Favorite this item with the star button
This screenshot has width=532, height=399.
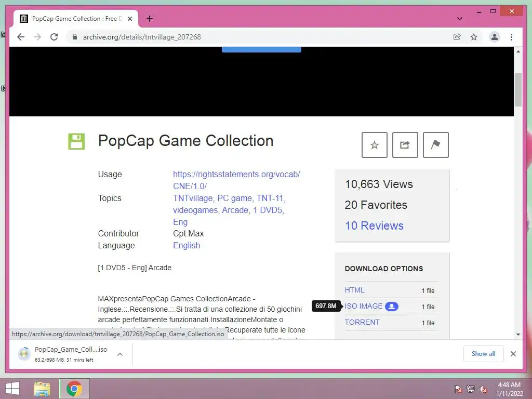[x=374, y=145]
